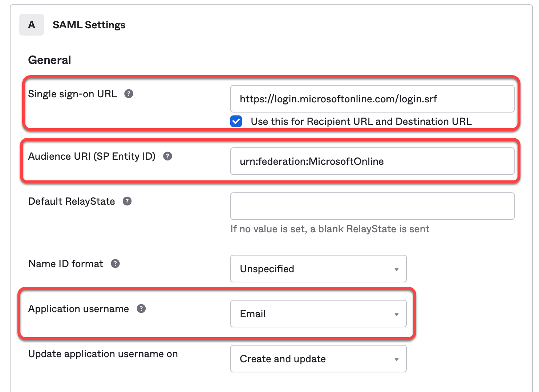539x392 pixels.
Task: Click the 'Update application username on' label
Action: click(103, 354)
